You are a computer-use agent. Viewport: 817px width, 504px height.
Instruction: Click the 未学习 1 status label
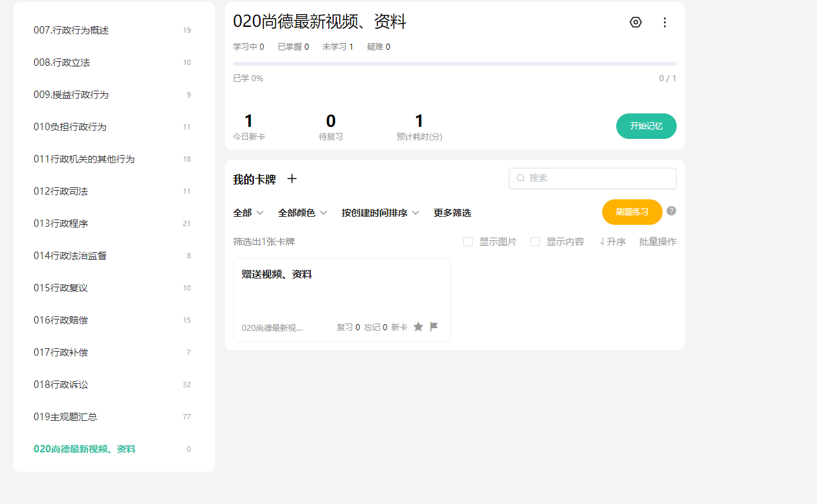tap(338, 47)
